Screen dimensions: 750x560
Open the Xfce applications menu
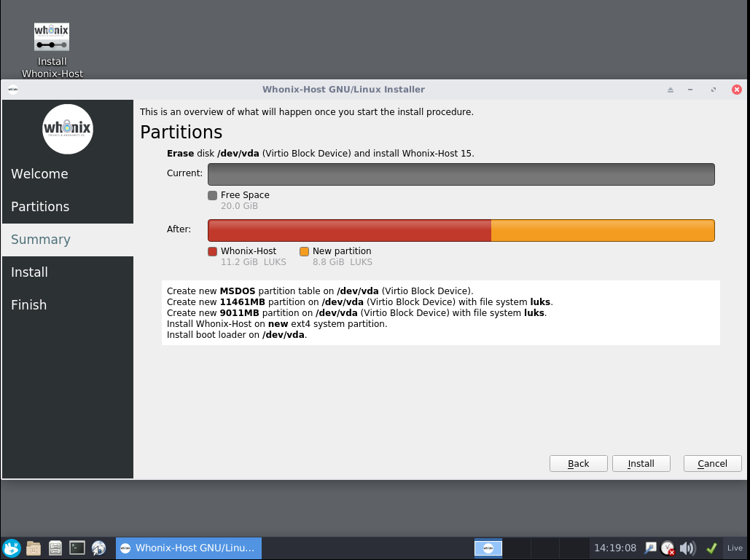12,548
